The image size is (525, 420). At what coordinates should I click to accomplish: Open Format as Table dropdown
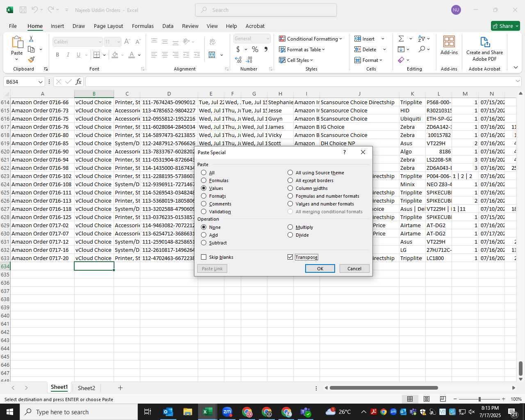[302, 49]
